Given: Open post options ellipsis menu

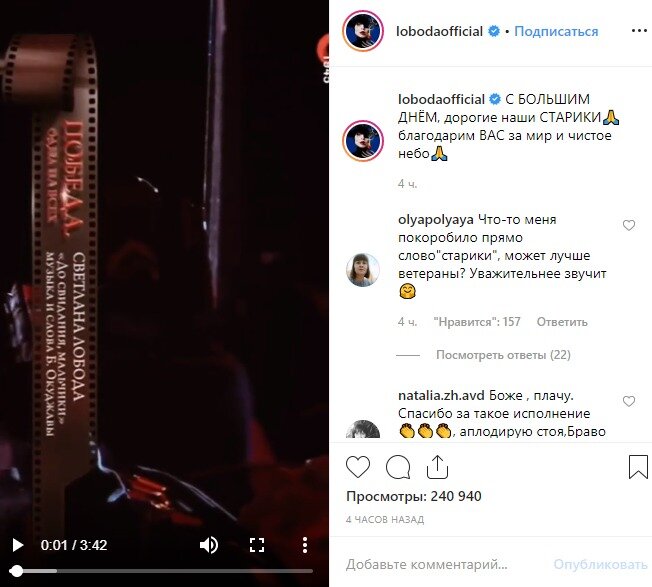Looking at the screenshot, I should [639, 31].
